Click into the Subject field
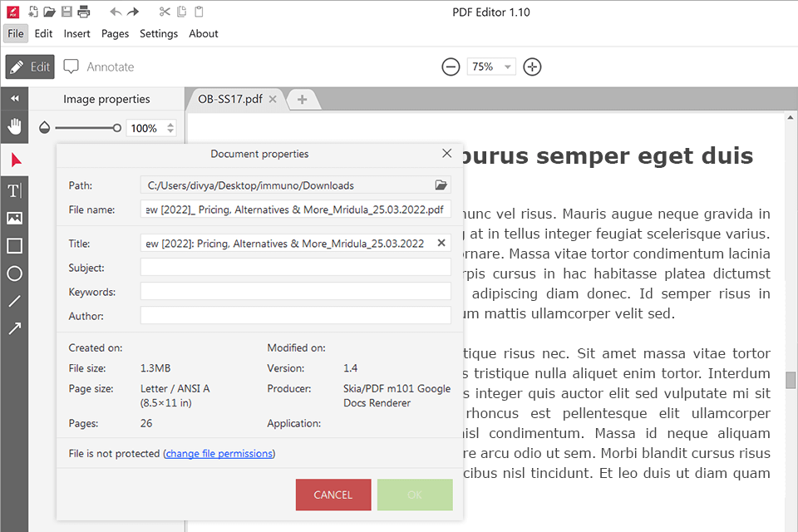 point(296,268)
